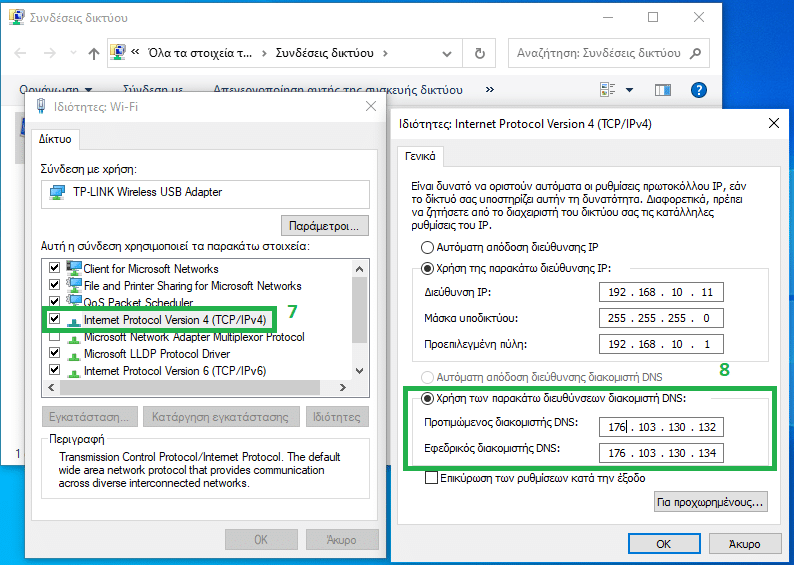Uncheck Client for Microsoft Networks

55,268
